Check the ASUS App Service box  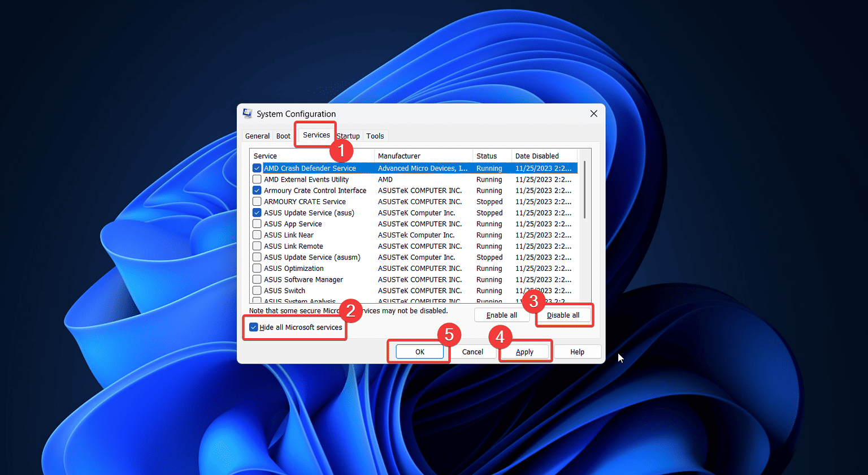tap(257, 224)
